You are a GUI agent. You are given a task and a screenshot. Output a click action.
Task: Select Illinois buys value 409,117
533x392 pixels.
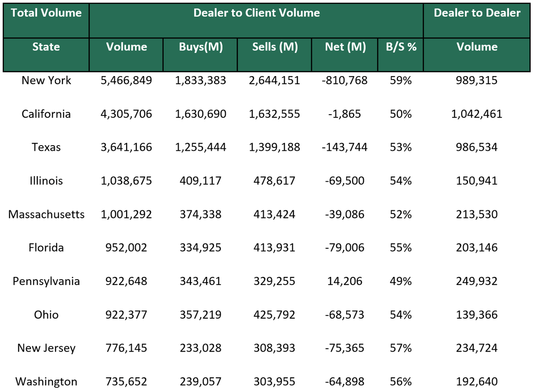(x=200, y=181)
